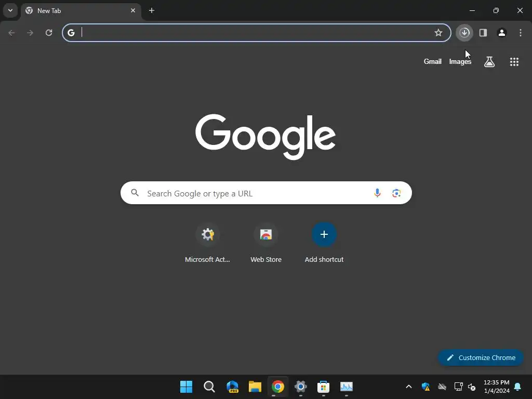Open the Downloads icon in Chrome toolbar
Viewport: 532px width, 399px height.
click(x=464, y=33)
